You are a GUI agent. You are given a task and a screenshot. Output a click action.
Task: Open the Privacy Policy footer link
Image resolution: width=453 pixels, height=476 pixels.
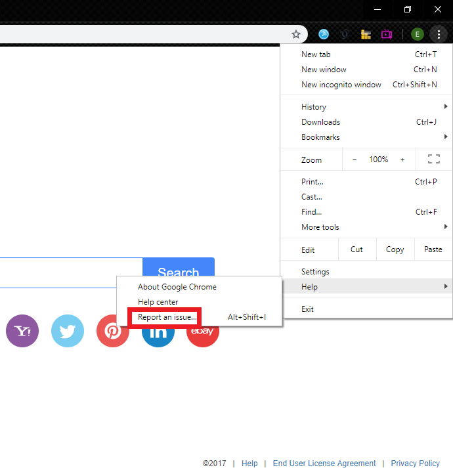[415, 464]
